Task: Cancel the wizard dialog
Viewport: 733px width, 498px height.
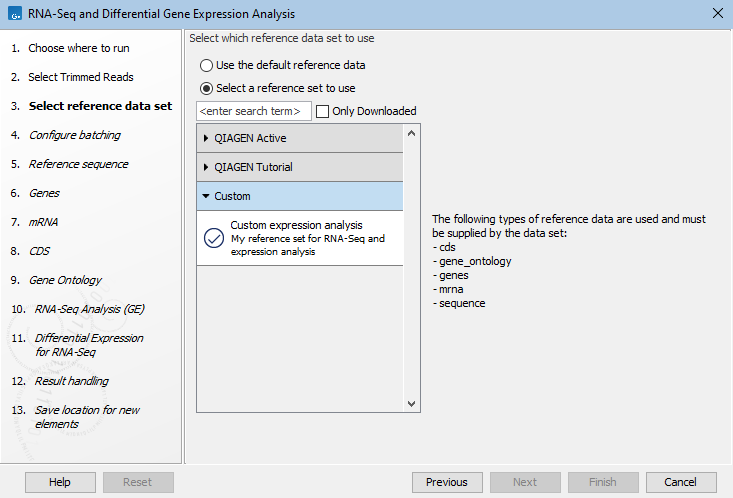Action: click(x=681, y=482)
